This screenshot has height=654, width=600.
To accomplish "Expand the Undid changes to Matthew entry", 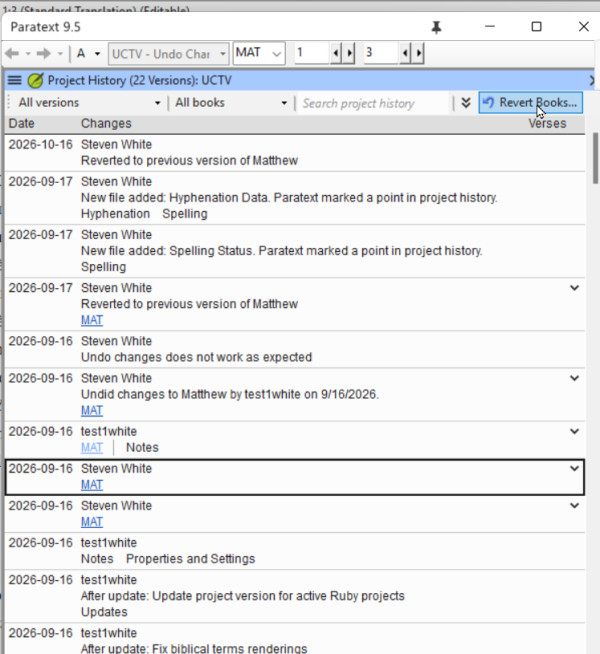I will point(575,378).
